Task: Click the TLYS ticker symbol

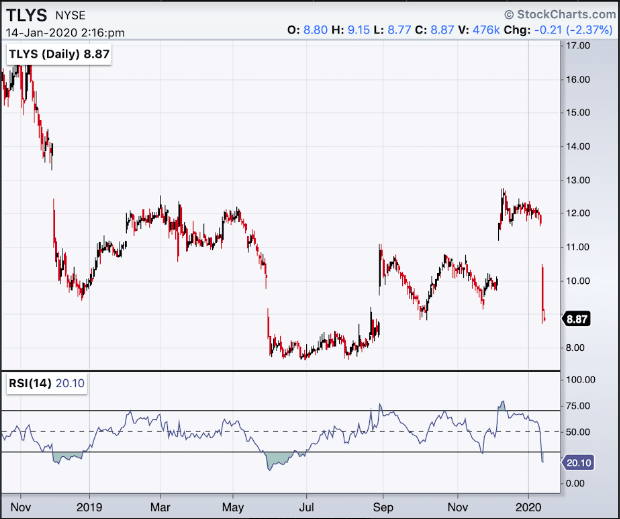Action: pos(27,15)
